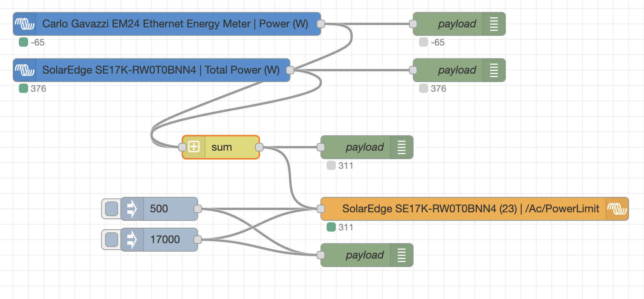Select the 'SolarEdge SE17K-RW0T0BNN4 (23) | /Ac/PowerLimit' label
Screen dimensions: 644x299
471,209
